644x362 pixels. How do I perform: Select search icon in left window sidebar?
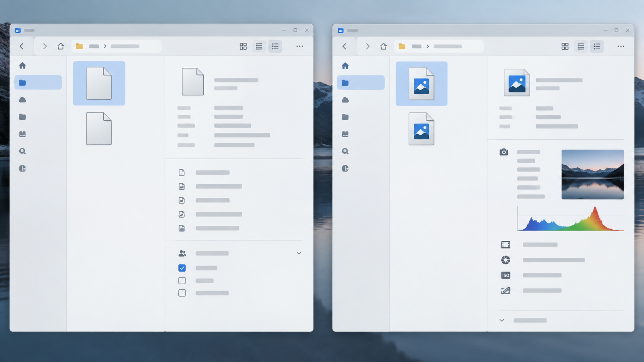[22, 151]
